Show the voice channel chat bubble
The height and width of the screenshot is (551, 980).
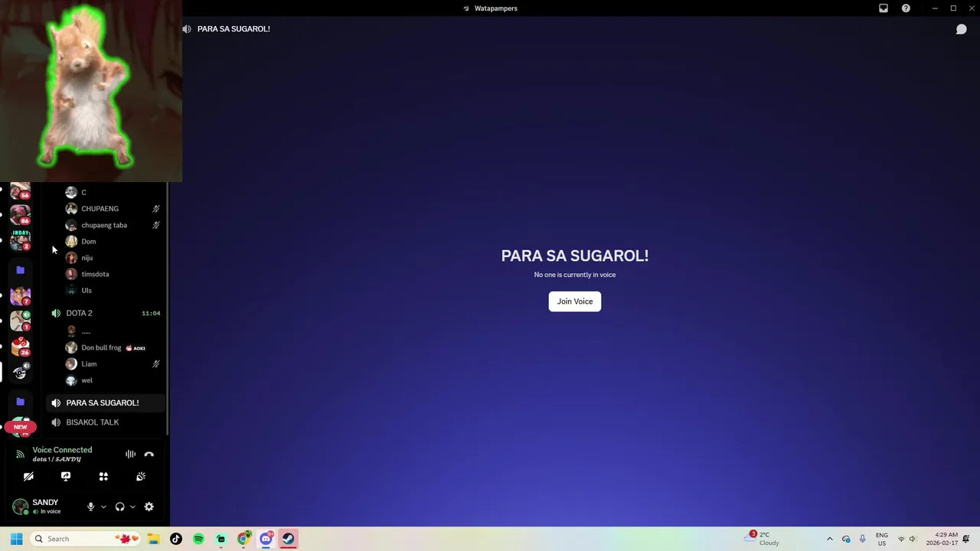[961, 29]
